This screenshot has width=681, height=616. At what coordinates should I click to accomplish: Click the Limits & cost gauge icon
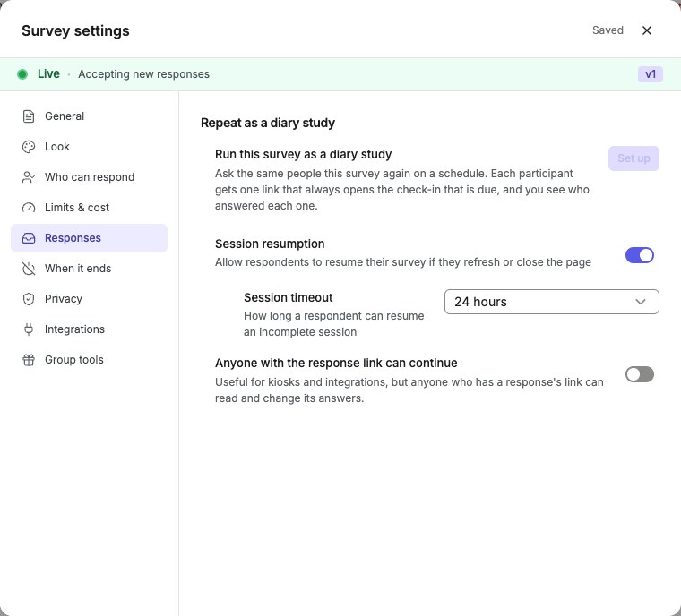tap(29, 208)
